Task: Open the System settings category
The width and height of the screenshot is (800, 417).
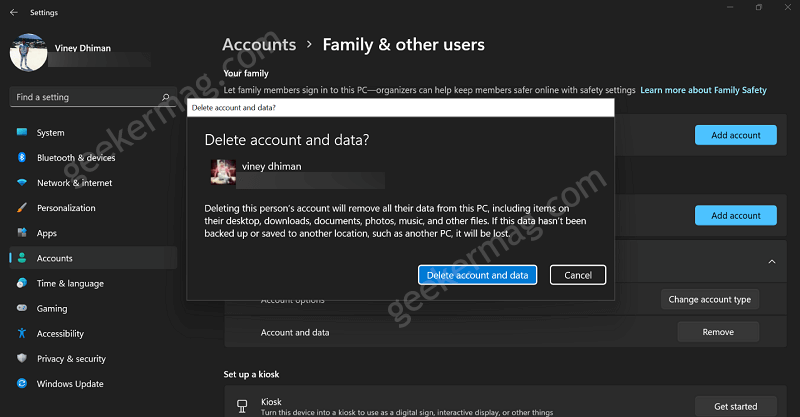Action: pyautogui.click(x=93, y=132)
